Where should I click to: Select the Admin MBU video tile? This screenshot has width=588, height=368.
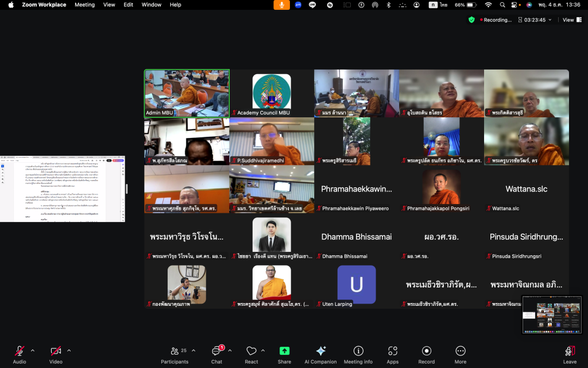coord(187,94)
